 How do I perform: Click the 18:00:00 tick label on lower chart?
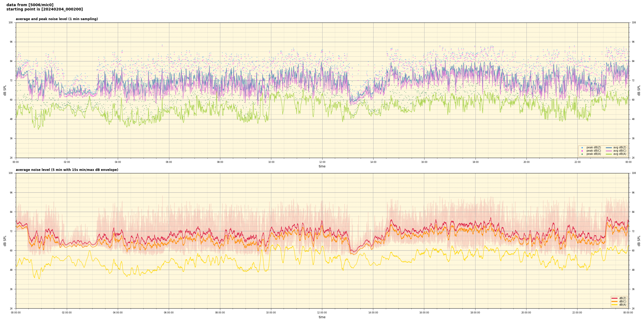(475, 313)
